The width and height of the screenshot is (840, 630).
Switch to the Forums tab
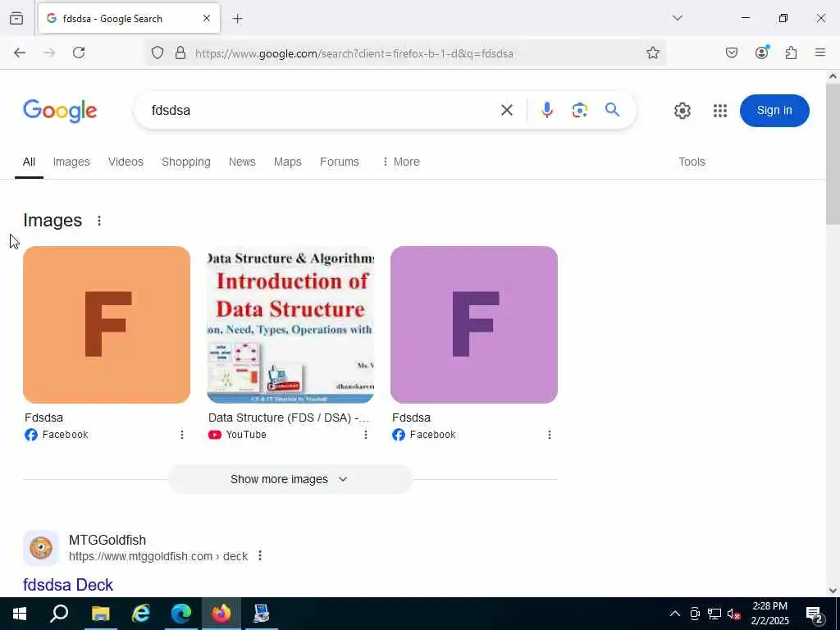(339, 162)
